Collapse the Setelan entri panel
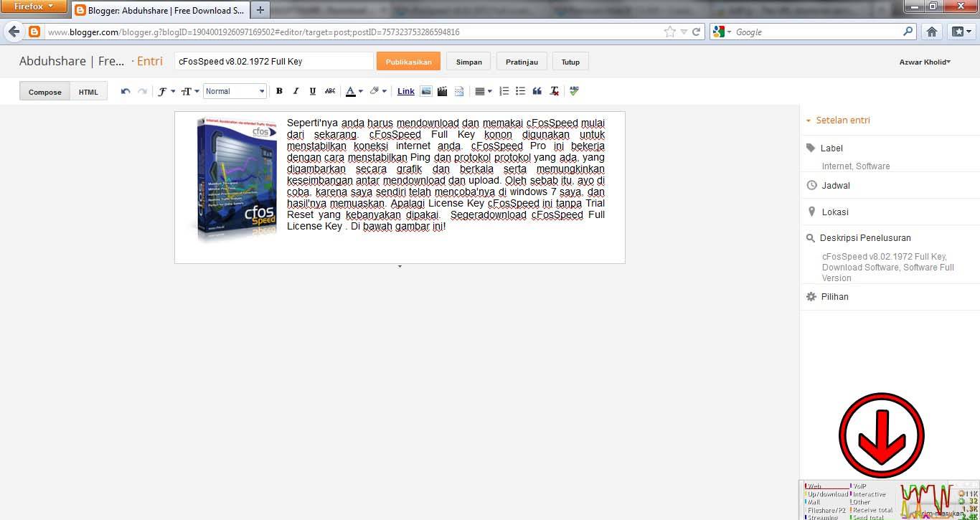 [838, 120]
